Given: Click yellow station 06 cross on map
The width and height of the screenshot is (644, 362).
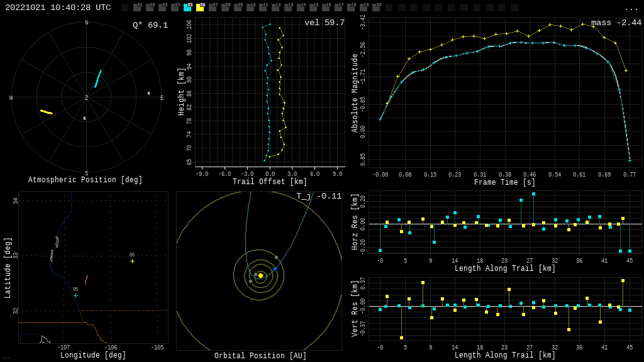Looking at the screenshot, I should pyautogui.click(x=132, y=261).
